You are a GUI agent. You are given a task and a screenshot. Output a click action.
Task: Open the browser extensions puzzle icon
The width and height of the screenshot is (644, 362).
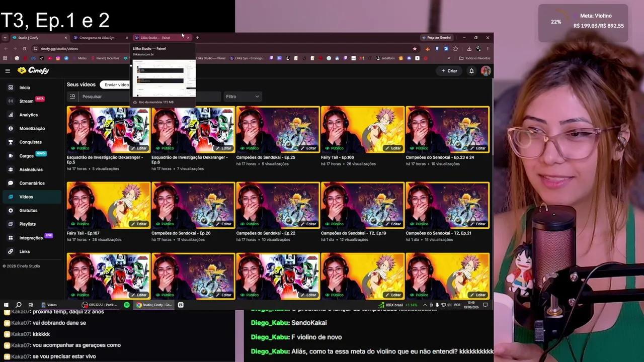point(455,49)
